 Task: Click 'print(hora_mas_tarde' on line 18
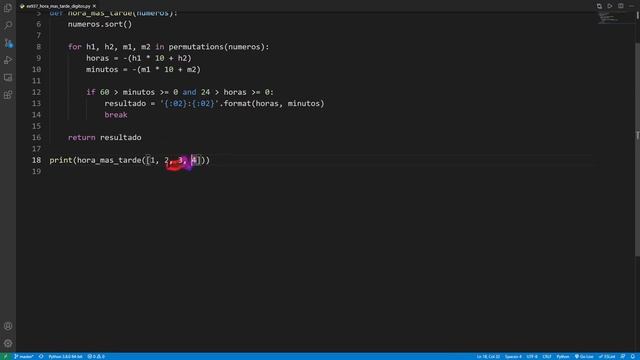click(x=95, y=160)
